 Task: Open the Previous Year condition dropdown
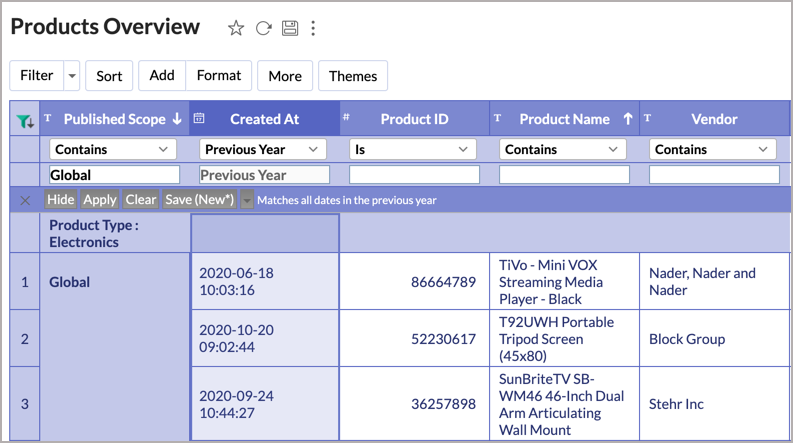[x=264, y=149]
